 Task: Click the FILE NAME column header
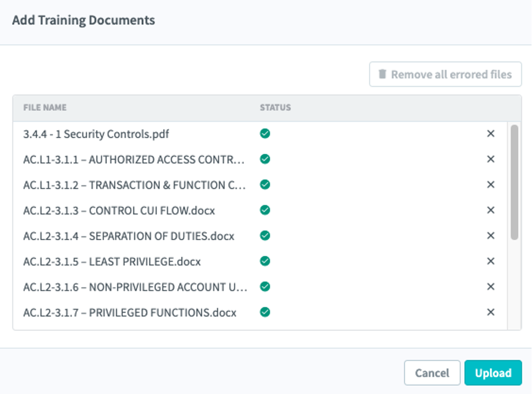(45, 108)
